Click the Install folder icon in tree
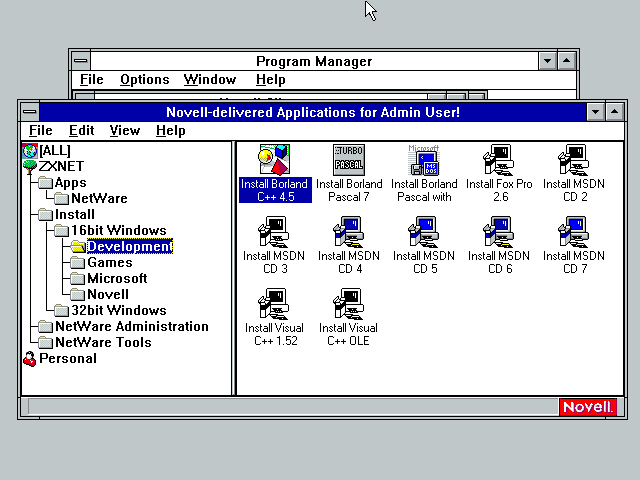The image size is (640, 480). [x=46, y=215]
